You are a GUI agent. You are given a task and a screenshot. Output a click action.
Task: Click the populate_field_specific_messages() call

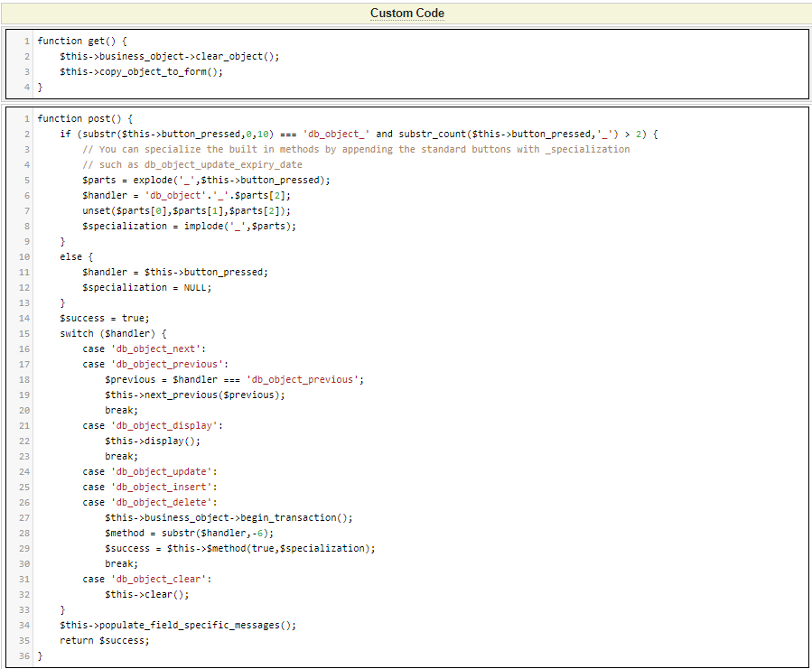[x=177, y=625]
